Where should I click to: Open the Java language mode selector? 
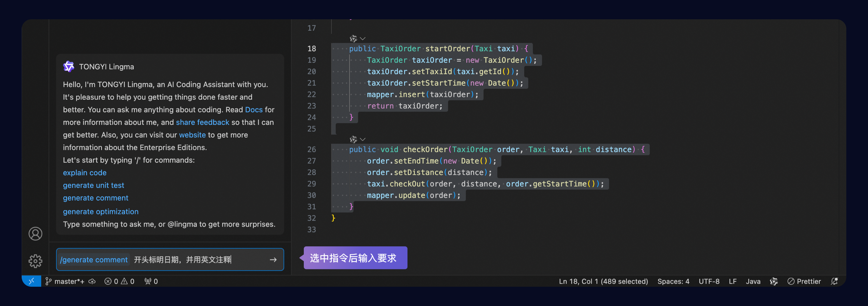[x=753, y=281]
